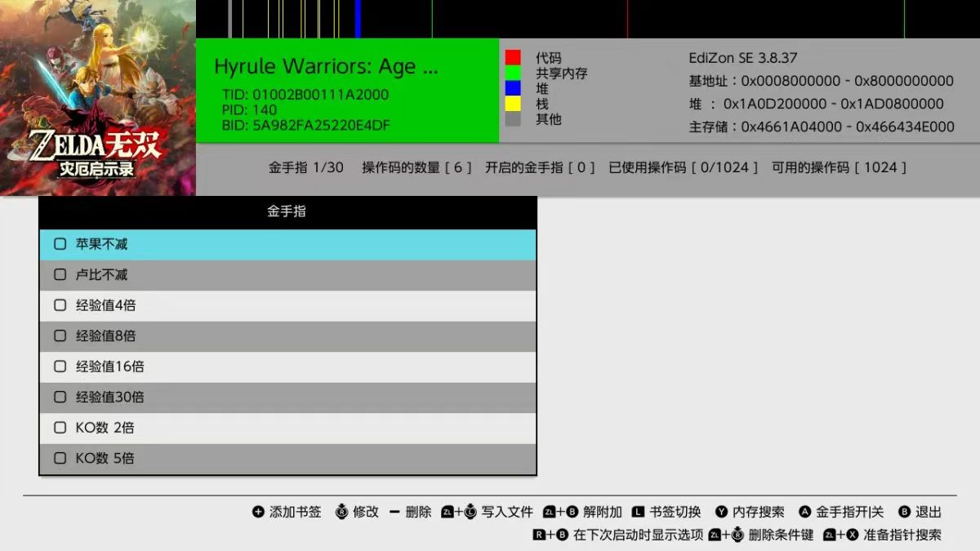Screen dimensions: 980x551
Task: Click the yellow 栈 legend swatch
Action: pos(513,104)
